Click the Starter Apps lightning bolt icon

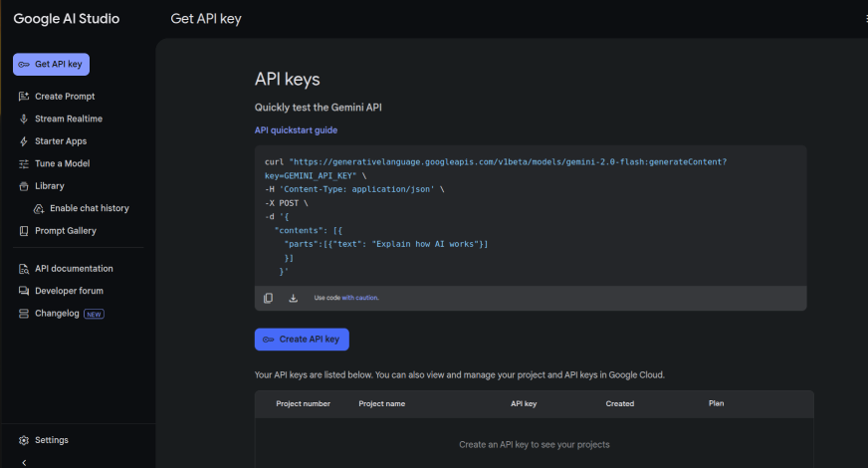24,141
